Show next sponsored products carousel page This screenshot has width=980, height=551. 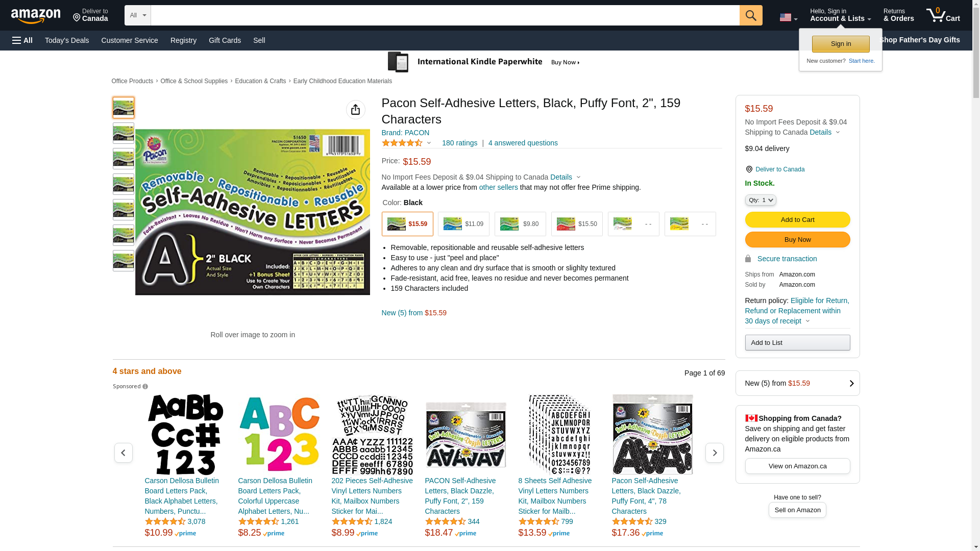[x=714, y=453]
